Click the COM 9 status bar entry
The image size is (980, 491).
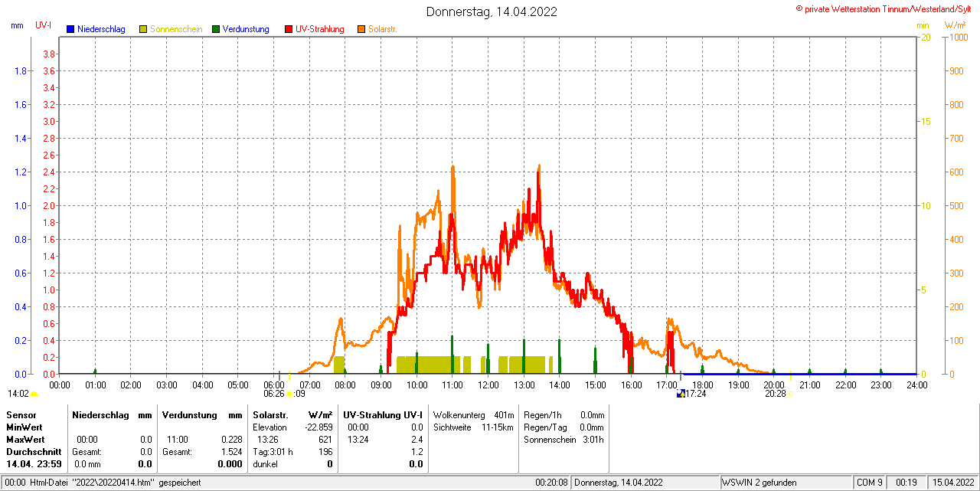point(870,483)
